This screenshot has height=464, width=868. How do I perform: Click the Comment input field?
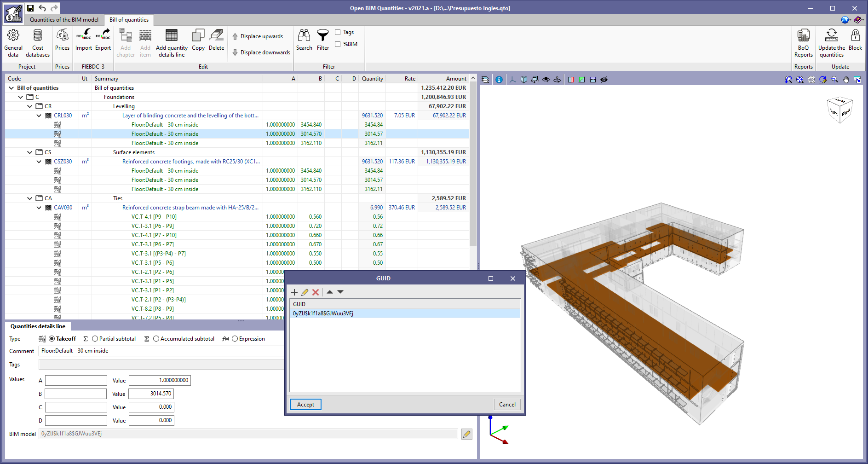pos(161,351)
